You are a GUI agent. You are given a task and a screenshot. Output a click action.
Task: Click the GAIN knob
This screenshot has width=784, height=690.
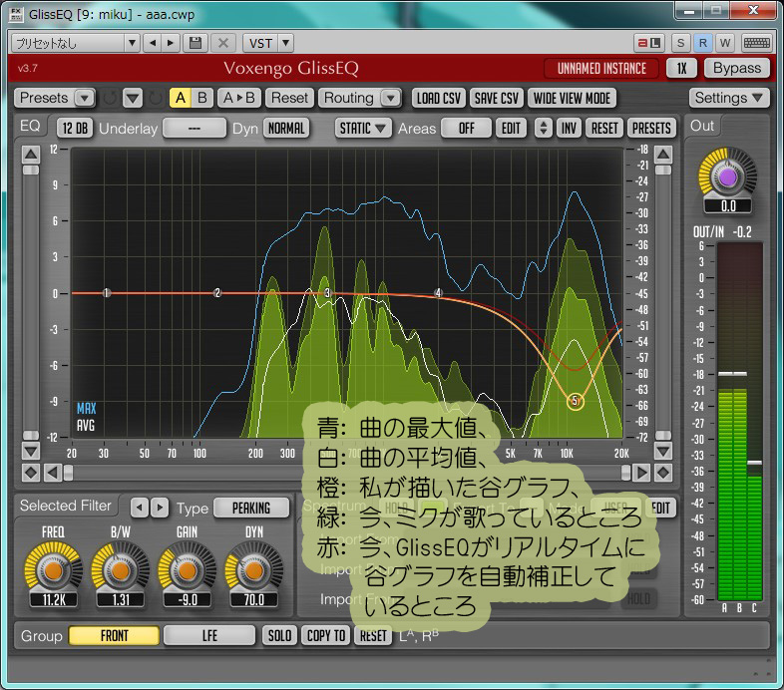[x=187, y=570]
